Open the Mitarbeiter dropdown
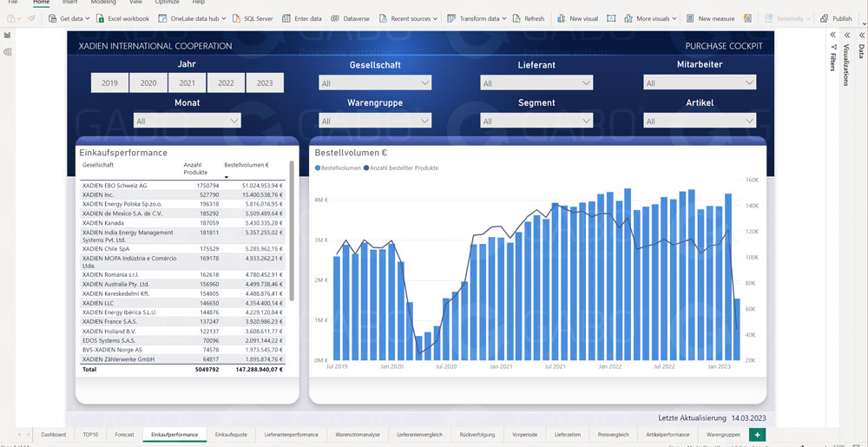 700,83
